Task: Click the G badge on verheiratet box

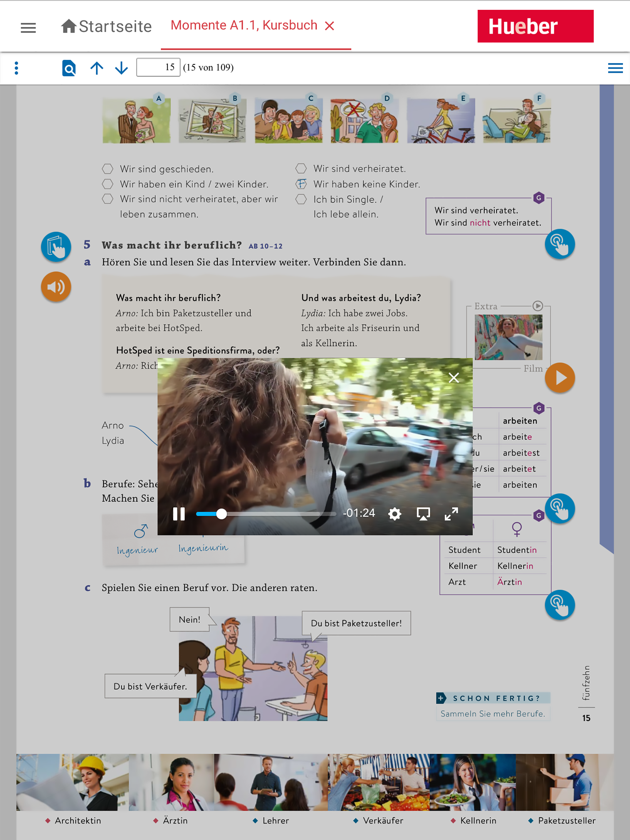Action: click(539, 198)
